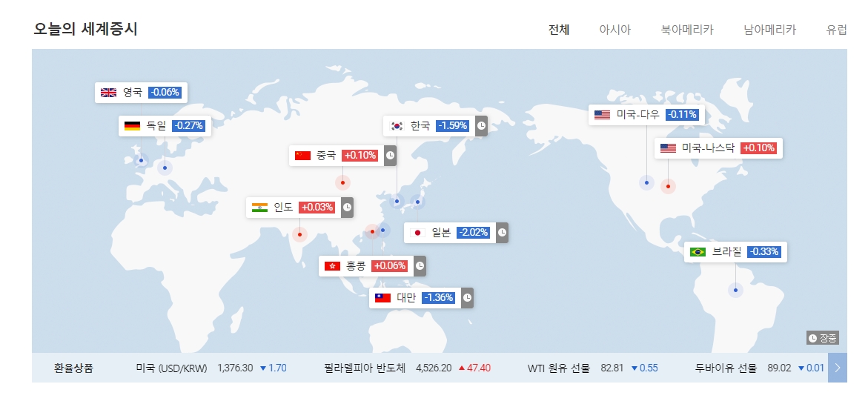
Task: Open the 일본 index label
Action: coord(441,233)
